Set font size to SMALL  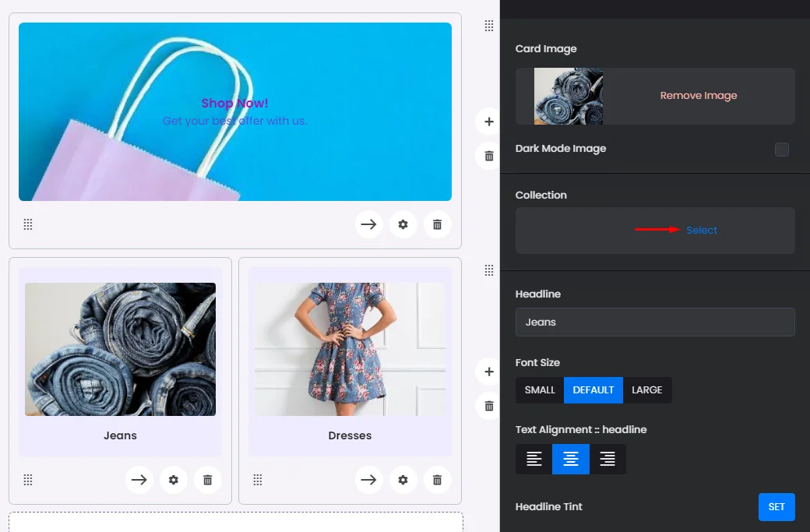[540, 390]
